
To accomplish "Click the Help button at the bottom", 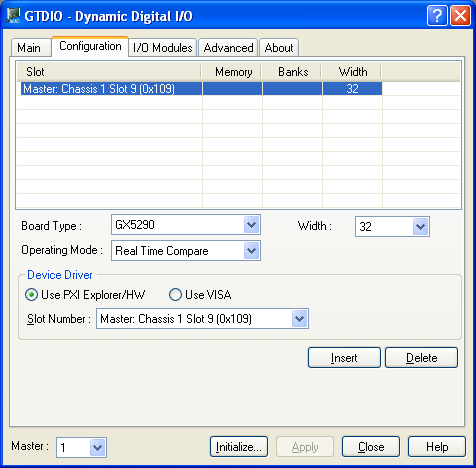I will pyautogui.click(x=437, y=447).
